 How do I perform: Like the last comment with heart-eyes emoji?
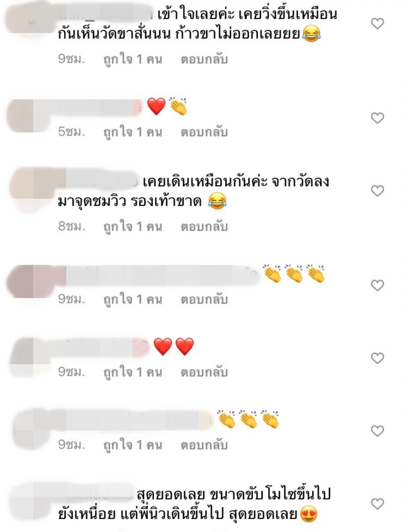click(377, 504)
